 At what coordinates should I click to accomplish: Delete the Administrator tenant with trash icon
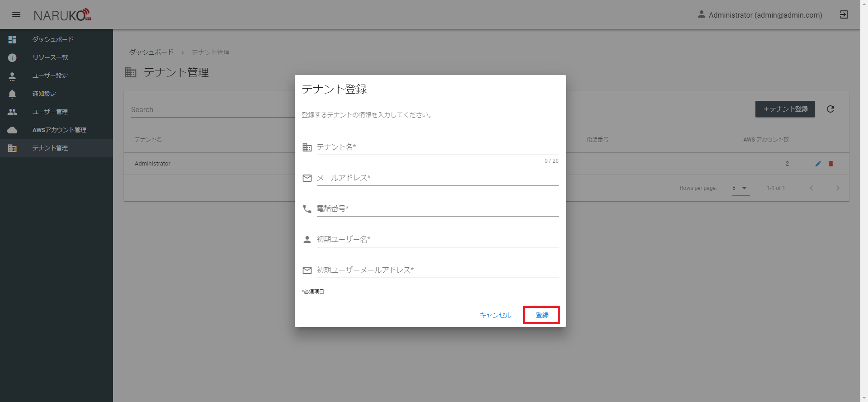point(831,164)
